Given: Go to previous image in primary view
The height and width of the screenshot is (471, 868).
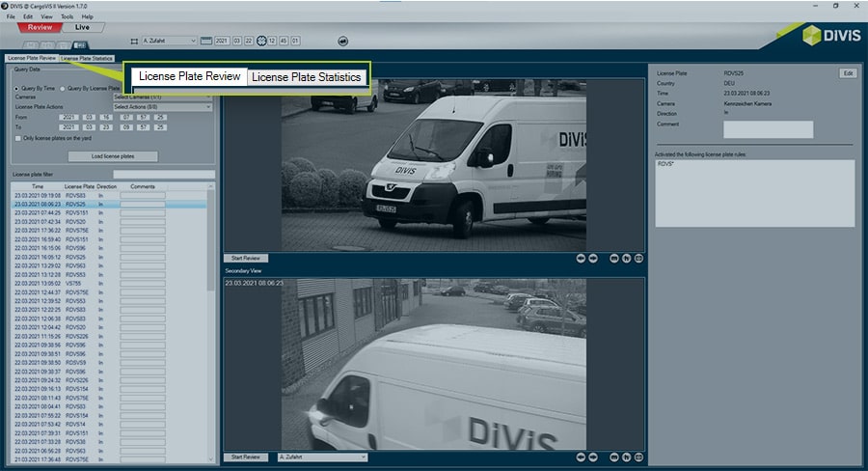Looking at the screenshot, I should pos(581,259).
